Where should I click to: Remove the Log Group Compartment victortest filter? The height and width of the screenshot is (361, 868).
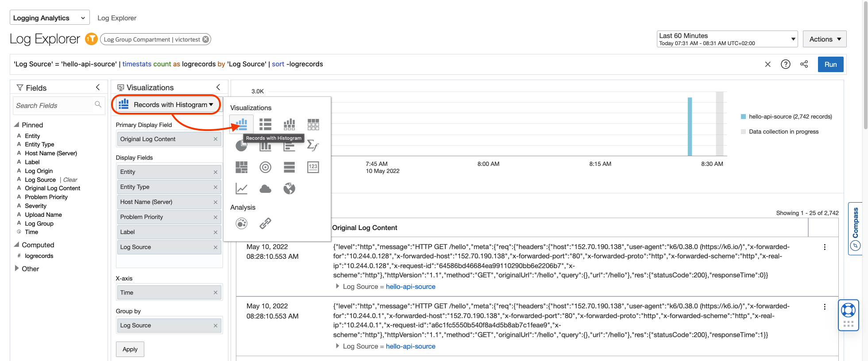(x=205, y=39)
